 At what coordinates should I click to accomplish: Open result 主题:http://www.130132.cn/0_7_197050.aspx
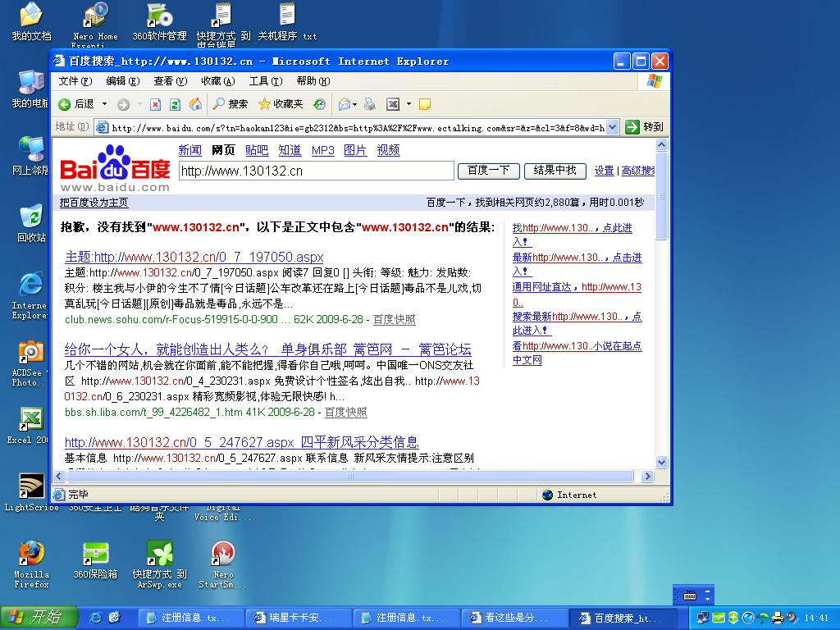click(194, 257)
